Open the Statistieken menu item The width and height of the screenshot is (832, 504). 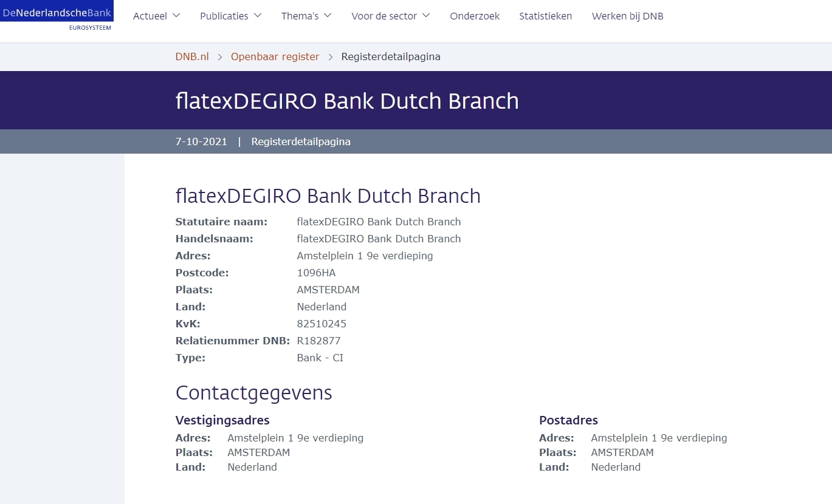pyautogui.click(x=545, y=16)
